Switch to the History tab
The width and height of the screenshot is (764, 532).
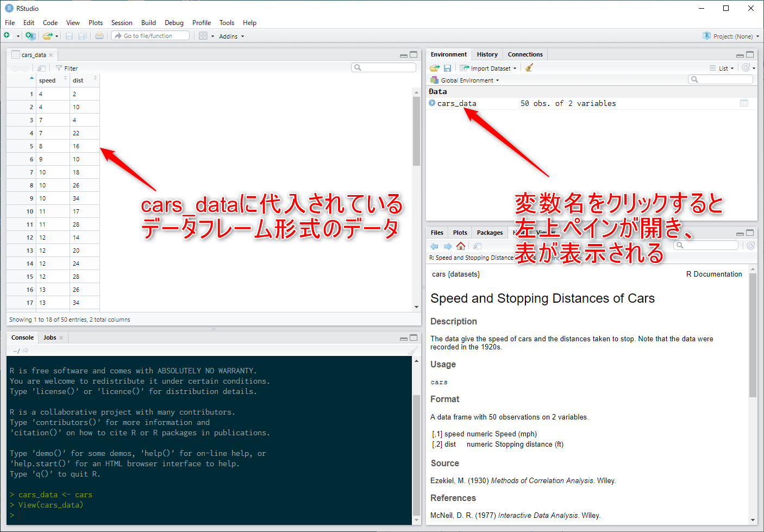(487, 54)
